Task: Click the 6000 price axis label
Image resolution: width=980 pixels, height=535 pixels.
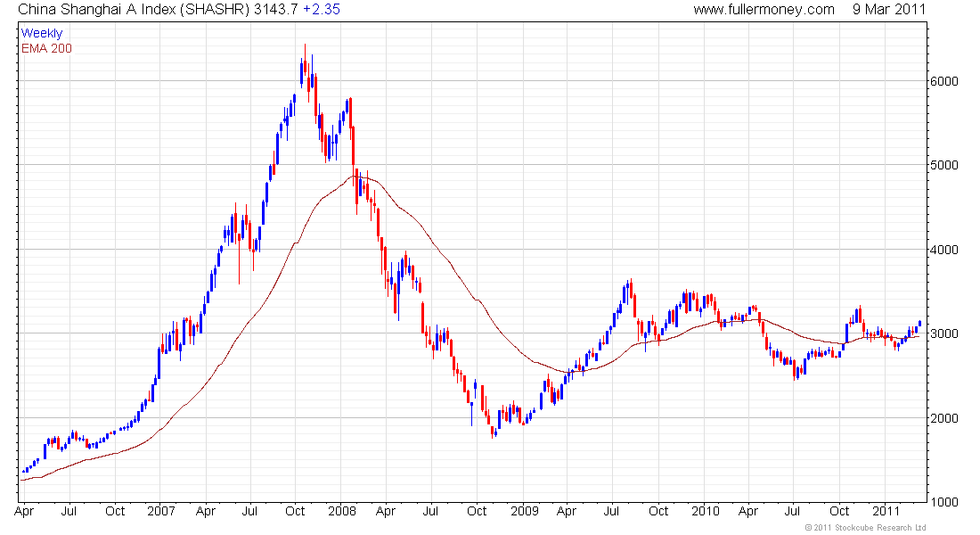Action: [x=943, y=81]
